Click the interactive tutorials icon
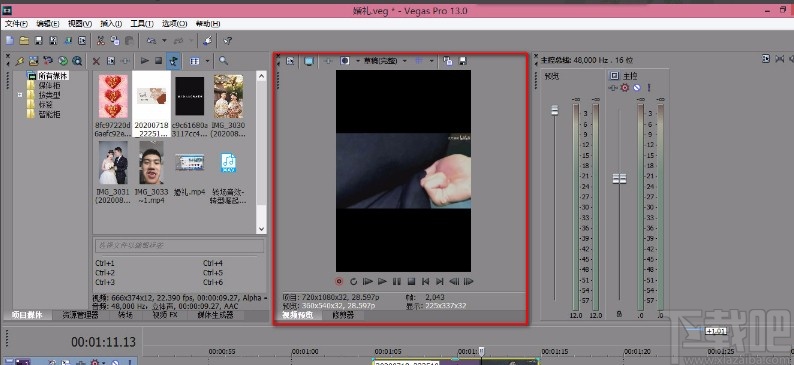Image resolution: width=794 pixels, height=365 pixels. [208, 40]
